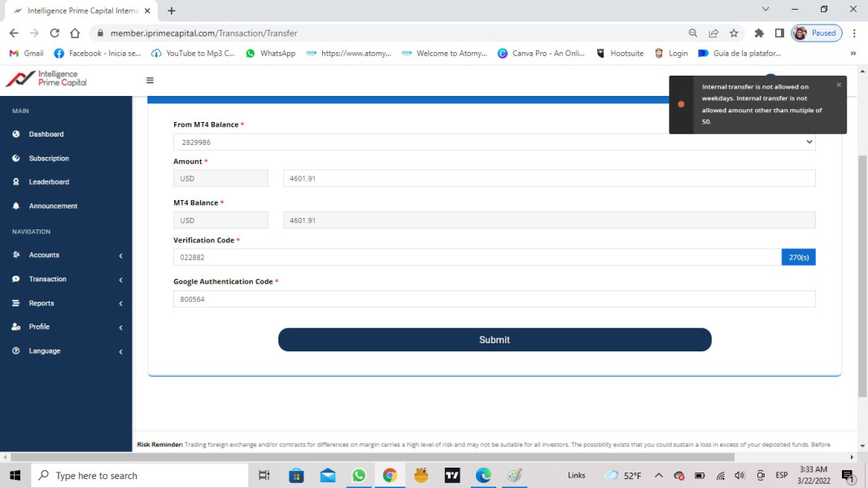This screenshot has width=868, height=488.
Task: Open the Login bookmark
Action: pyautogui.click(x=671, y=53)
